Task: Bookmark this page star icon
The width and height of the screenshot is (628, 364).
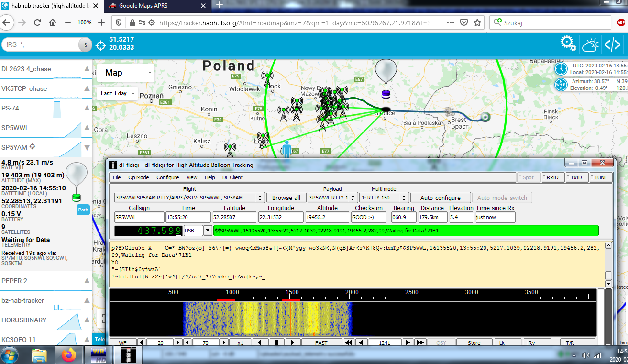Action: [477, 22]
